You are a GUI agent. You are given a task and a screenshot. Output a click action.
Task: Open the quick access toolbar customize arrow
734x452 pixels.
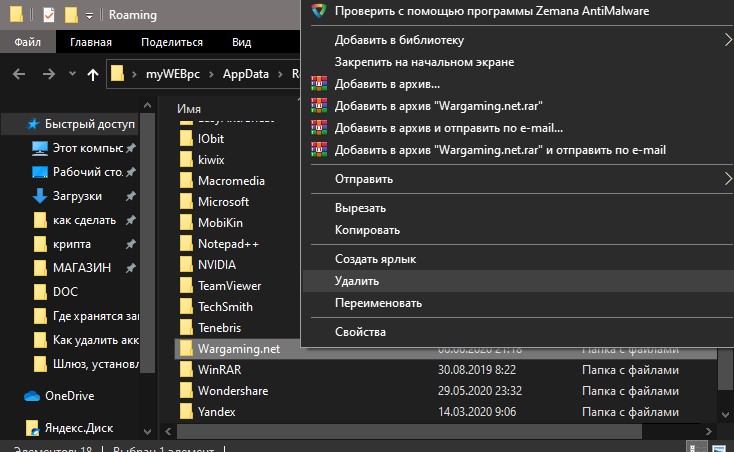click(x=89, y=16)
